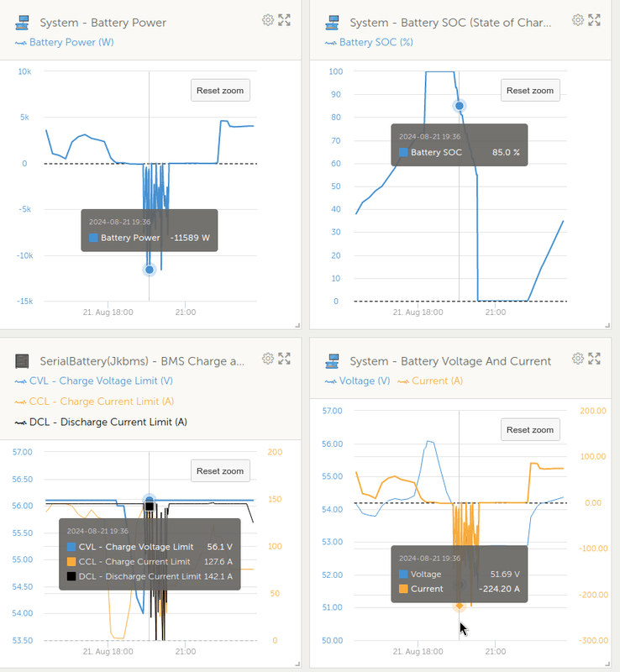The width and height of the screenshot is (620, 672).
Task: Open settings gear on Battery SOC widget
Action: pos(578,19)
